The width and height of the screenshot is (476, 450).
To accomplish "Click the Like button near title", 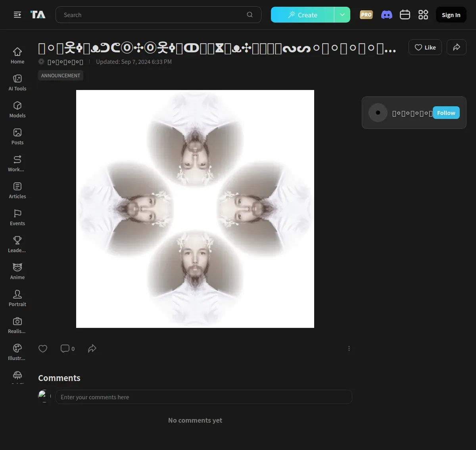I will (x=425, y=47).
